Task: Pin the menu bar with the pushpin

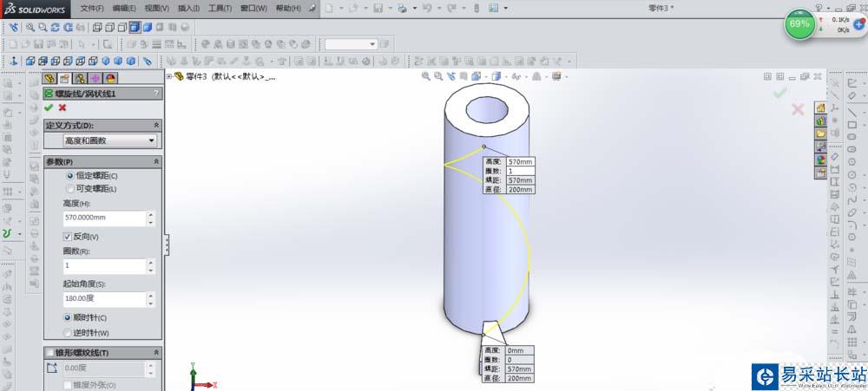Action: (312, 9)
